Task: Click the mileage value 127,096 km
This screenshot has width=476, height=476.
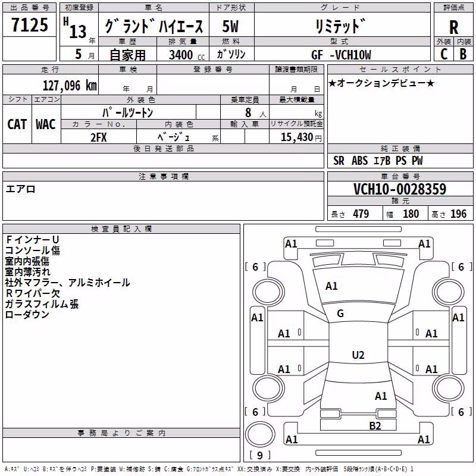Action: pos(70,86)
